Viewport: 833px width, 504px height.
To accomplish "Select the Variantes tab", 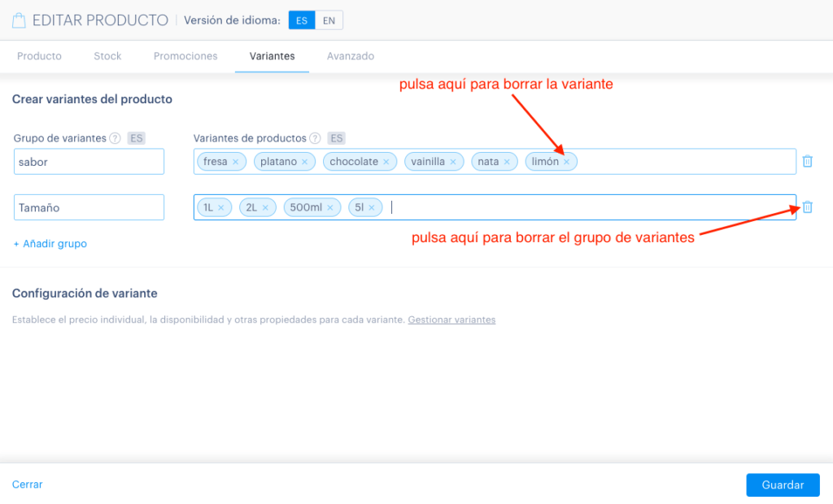I will (x=272, y=56).
